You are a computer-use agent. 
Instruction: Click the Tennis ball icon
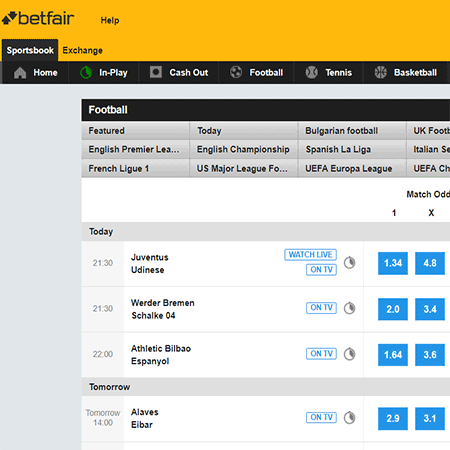312,72
